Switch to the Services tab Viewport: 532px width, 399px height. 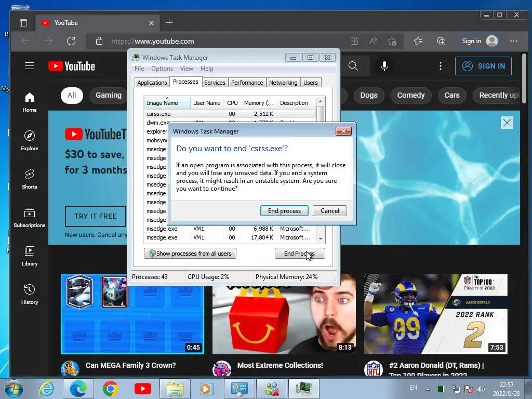pyautogui.click(x=215, y=83)
